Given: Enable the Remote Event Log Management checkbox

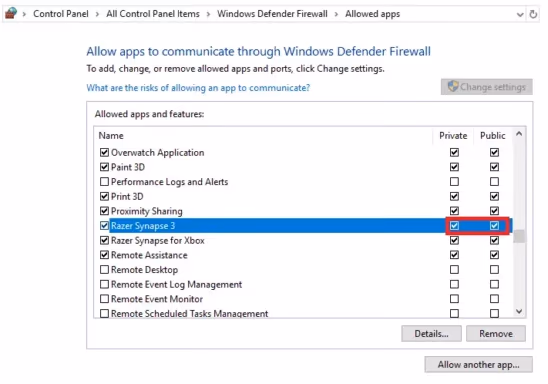Looking at the screenshot, I should [x=104, y=284].
